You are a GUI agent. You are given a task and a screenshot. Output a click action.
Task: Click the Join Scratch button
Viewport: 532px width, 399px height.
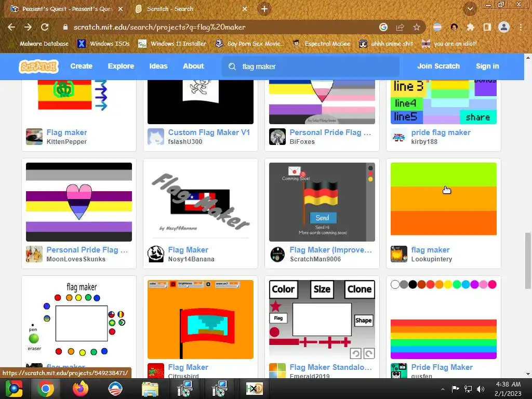point(438,66)
